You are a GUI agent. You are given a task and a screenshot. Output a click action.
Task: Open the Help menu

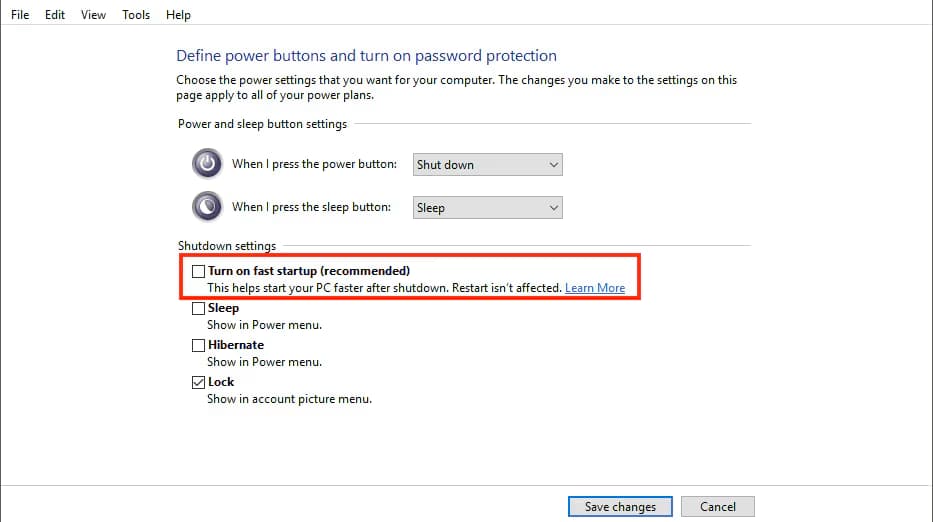point(178,15)
